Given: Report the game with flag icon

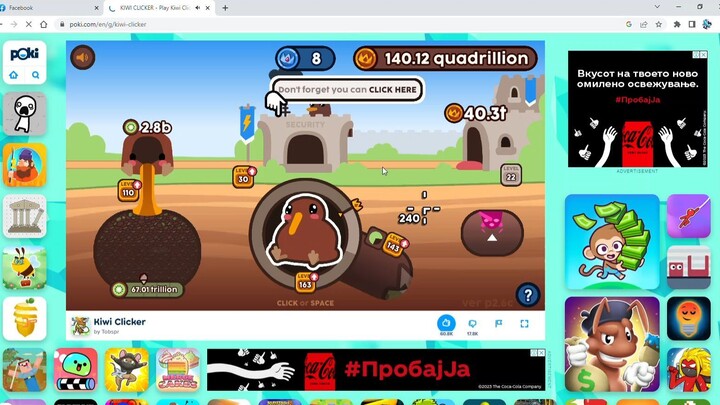Looking at the screenshot, I should coord(498,324).
